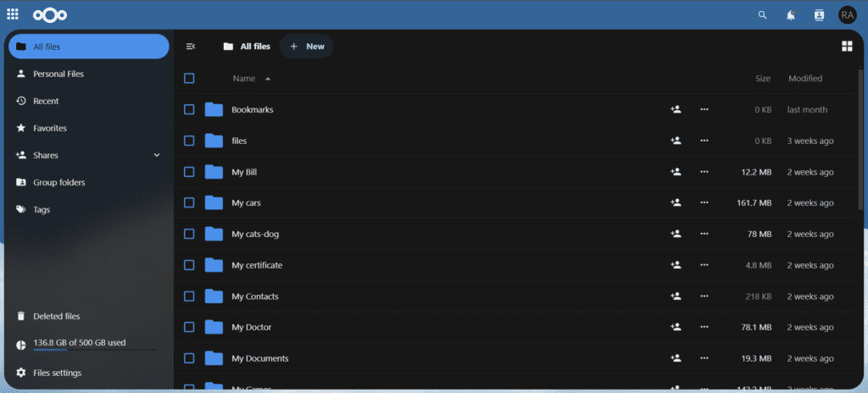Click the All files breadcrumb

click(247, 47)
